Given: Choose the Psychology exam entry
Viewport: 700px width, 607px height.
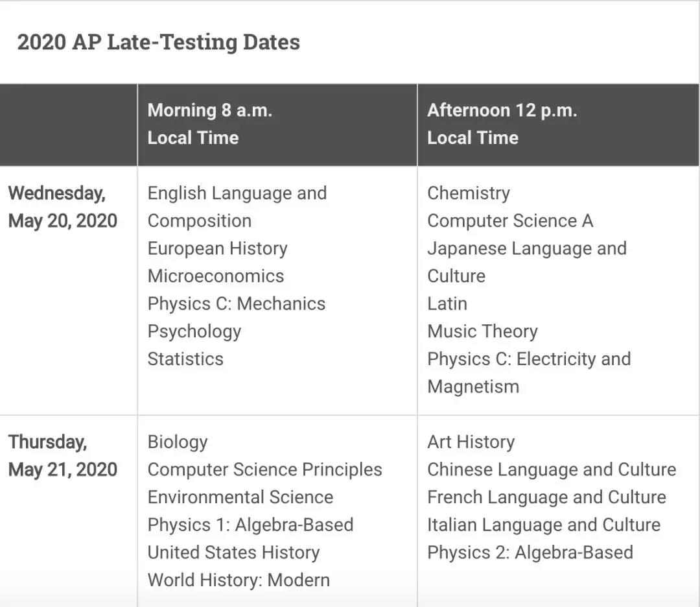Looking at the screenshot, I should pyautogui.click(x=194, y=331).
